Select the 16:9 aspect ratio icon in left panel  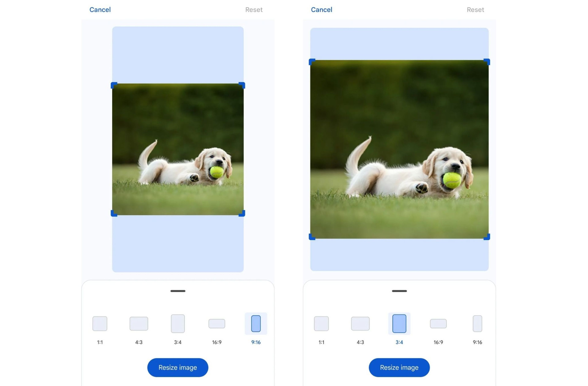pos(217,323)
